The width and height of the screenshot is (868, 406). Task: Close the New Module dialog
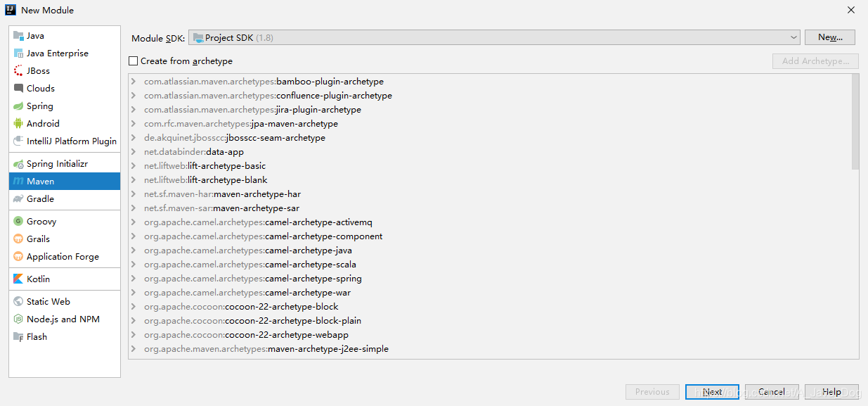pyautogui.click(x=850, y=10)
